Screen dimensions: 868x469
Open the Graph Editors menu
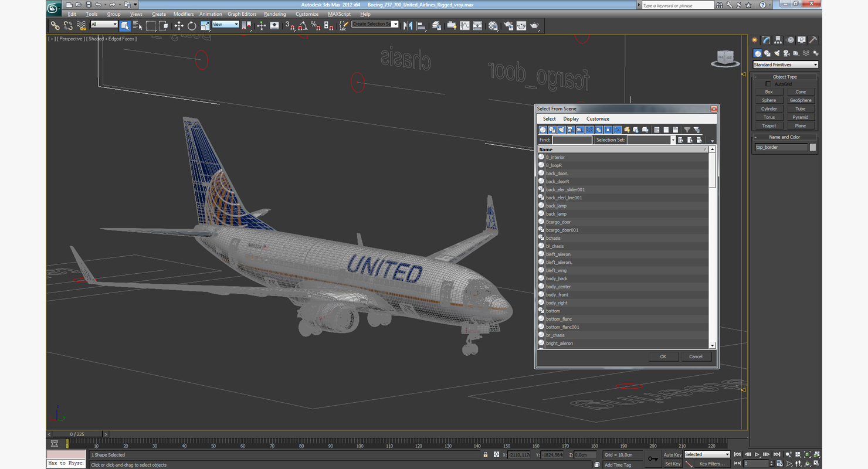point(242,14)
